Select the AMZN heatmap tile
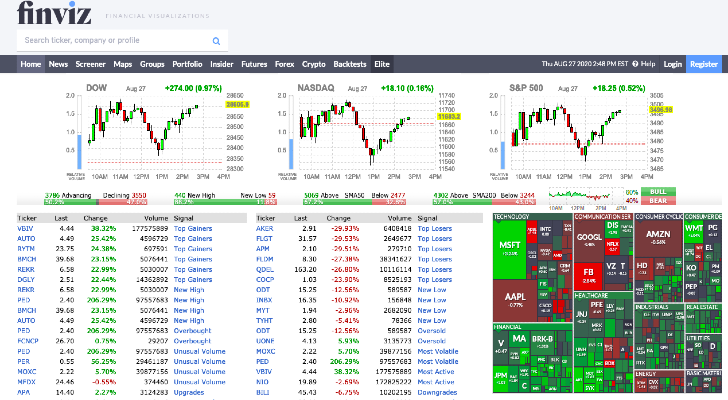728x400 pixels. point(658,237)
